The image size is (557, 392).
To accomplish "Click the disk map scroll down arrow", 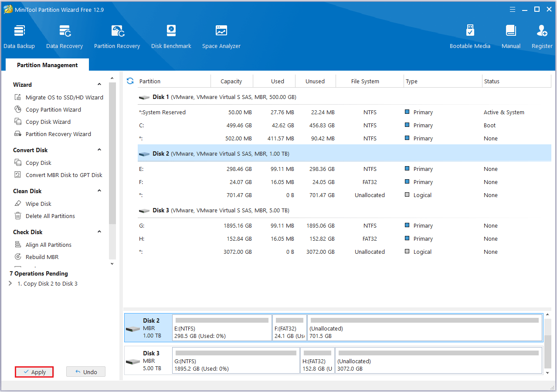I will coord(547,372).
